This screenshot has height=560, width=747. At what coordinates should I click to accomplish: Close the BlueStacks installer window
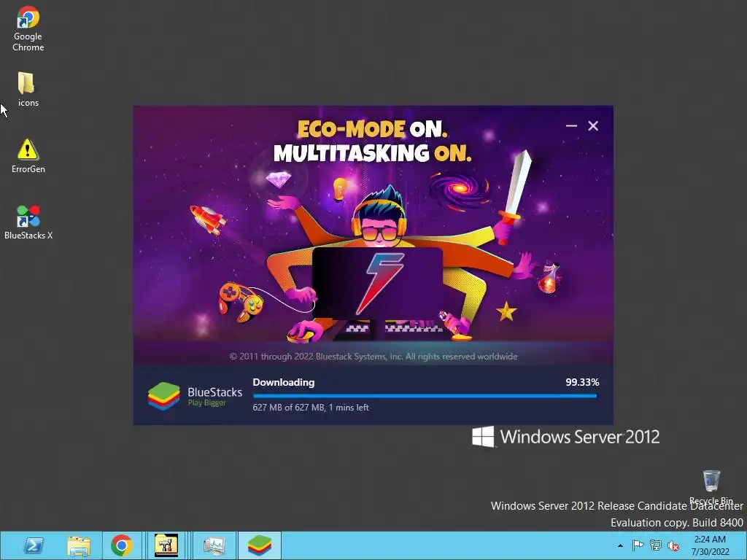pyautogui.click(x=593, y=125)
